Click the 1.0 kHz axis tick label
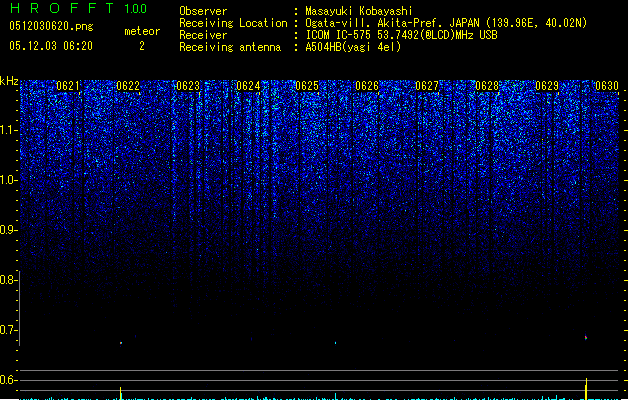Viewport: 629px width, 400px height. [9, 180]
